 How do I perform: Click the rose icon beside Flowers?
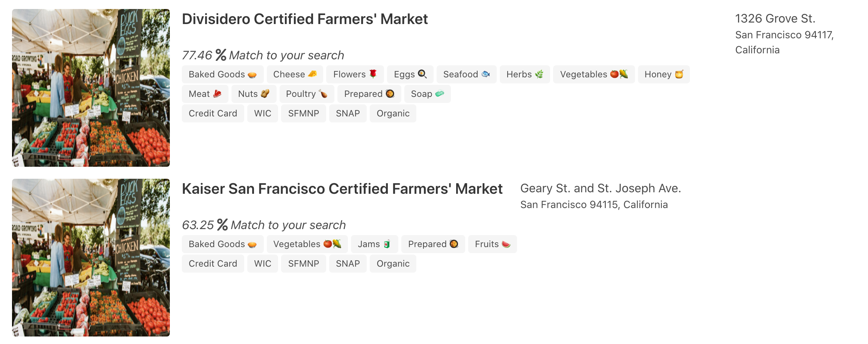[x=373, y=74]
